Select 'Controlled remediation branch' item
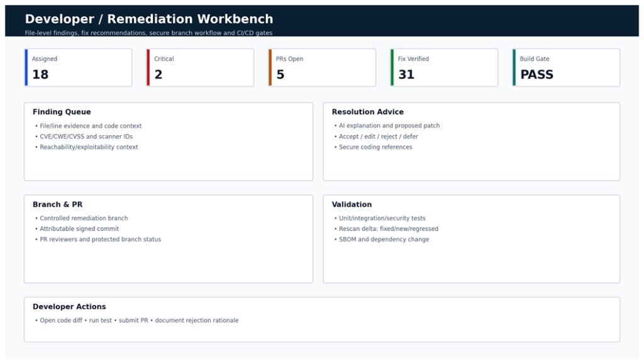644x364 pixels. [x=84, y=218]
